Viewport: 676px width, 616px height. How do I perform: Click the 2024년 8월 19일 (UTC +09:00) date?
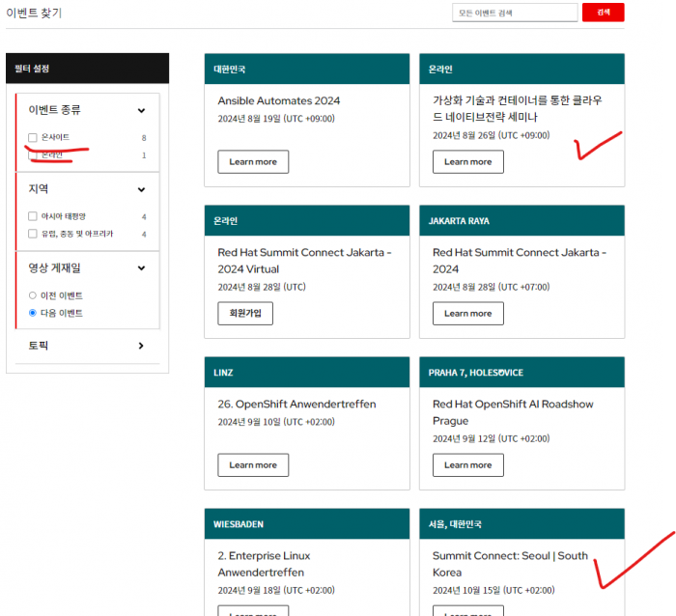276,119
